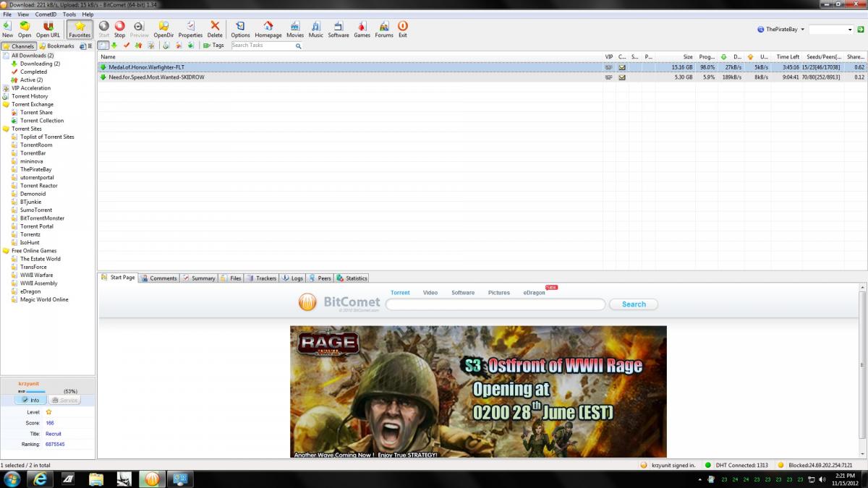868x488 pixels.
Task: Click the WWII Rage banner ad
Action: coord(478,391)
